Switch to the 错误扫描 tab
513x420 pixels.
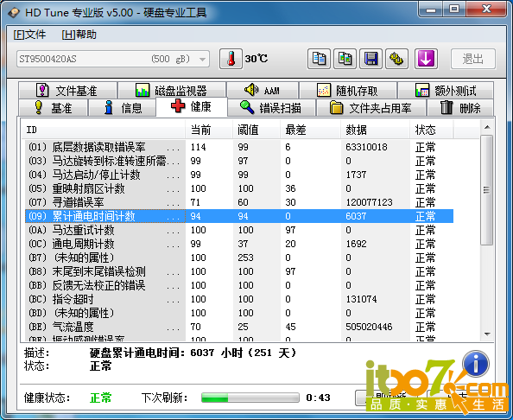tap(271, 107)
